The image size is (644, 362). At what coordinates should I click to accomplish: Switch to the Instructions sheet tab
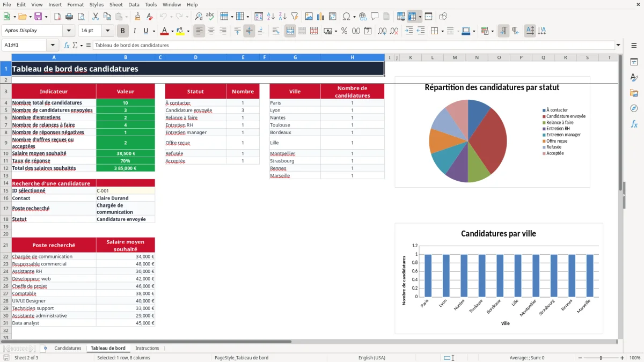tap(147, 348)
